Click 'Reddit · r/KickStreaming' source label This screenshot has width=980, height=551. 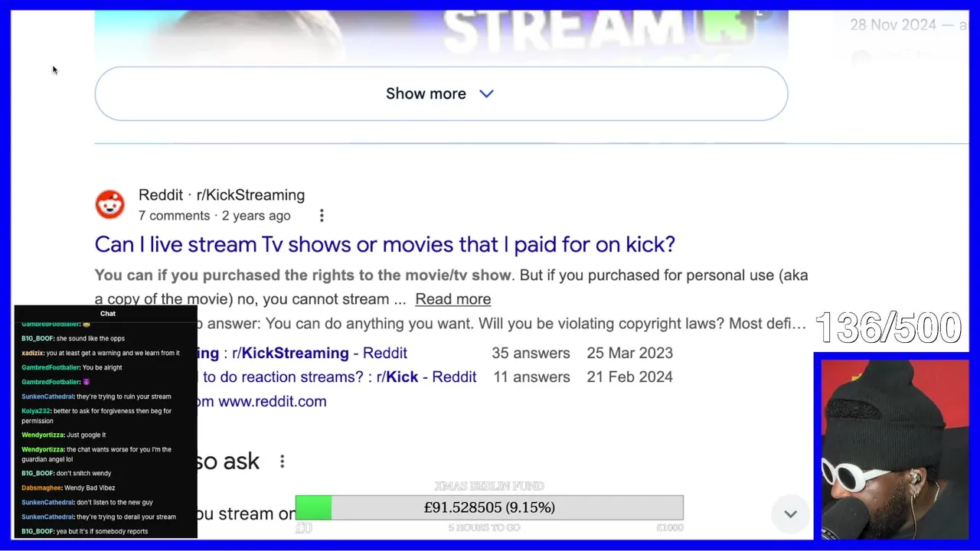click(x=221, y=195)
